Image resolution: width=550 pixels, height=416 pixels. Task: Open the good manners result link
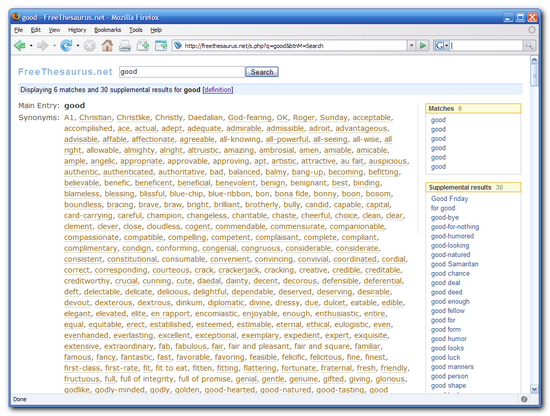452,367
